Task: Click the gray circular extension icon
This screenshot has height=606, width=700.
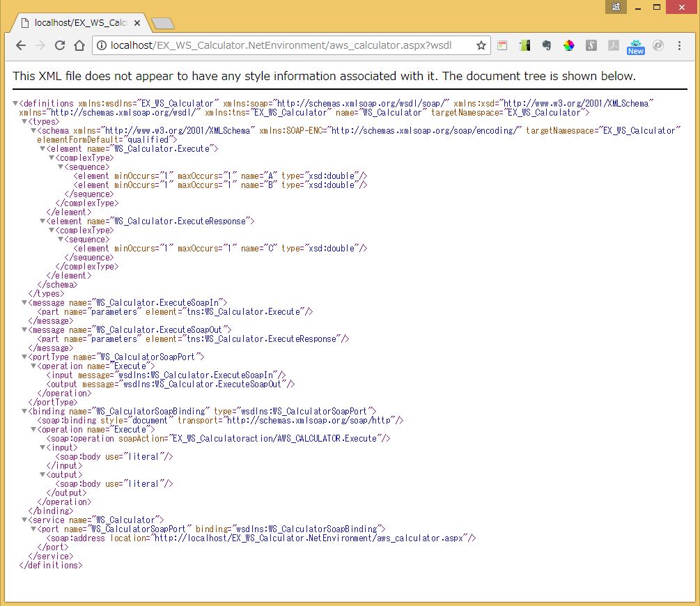Action: tap(658, 45)
